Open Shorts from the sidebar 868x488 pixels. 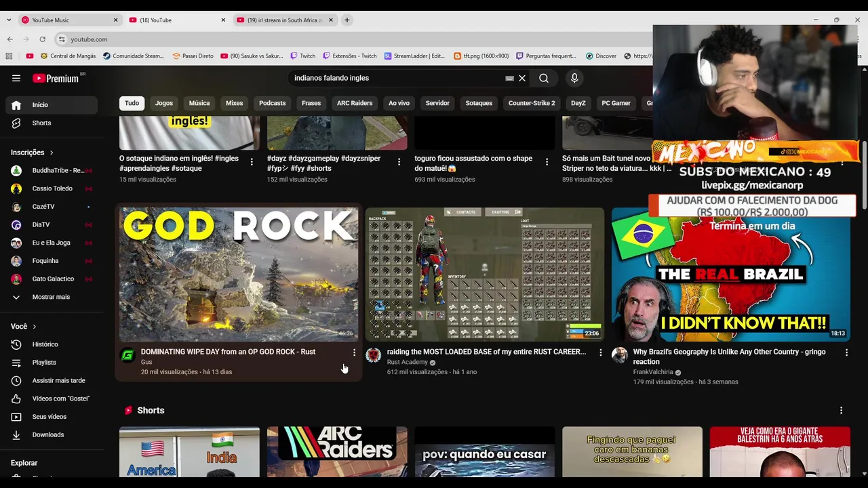pos(52,123)
